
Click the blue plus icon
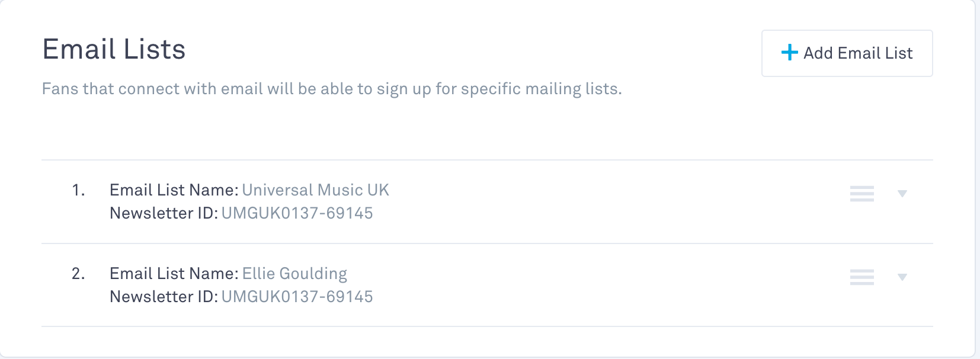coord(789,53)
